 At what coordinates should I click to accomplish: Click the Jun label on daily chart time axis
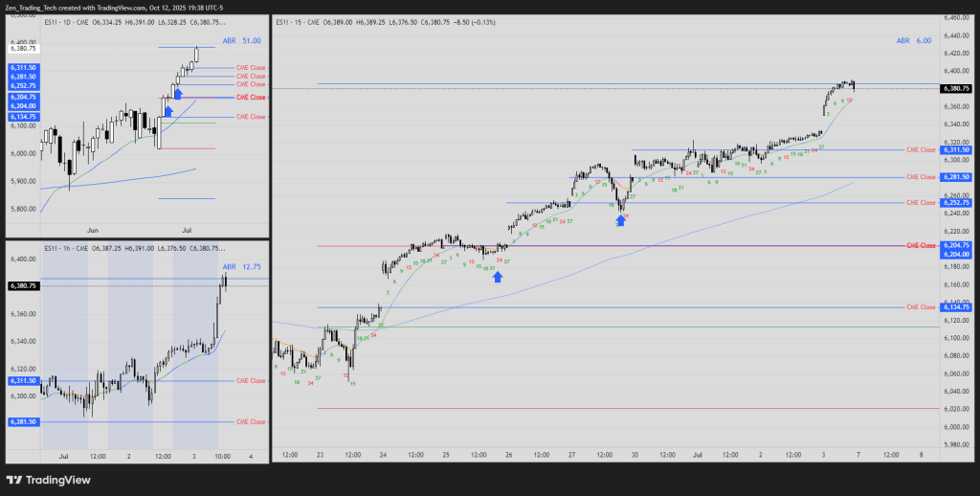pos(93,230)
